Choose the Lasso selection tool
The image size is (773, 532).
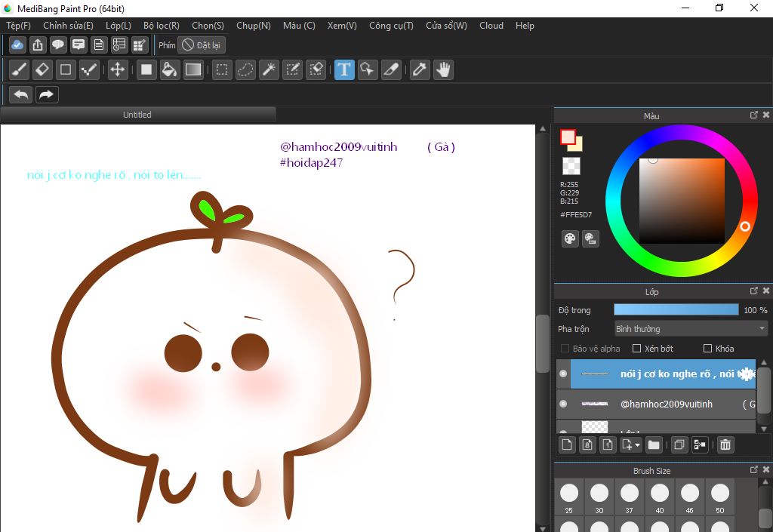pyautogui.click(x=245, y=69)
